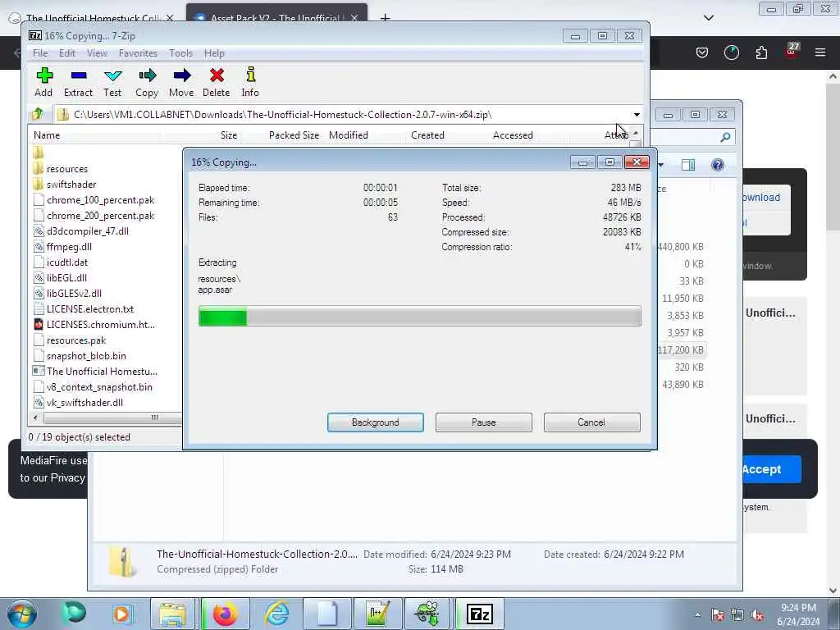The height and width of the screenshot is (630, 840).
Task: Expand the 7-Zip address path dropdown
Action: pyautogui.click(x=637, y=114)
